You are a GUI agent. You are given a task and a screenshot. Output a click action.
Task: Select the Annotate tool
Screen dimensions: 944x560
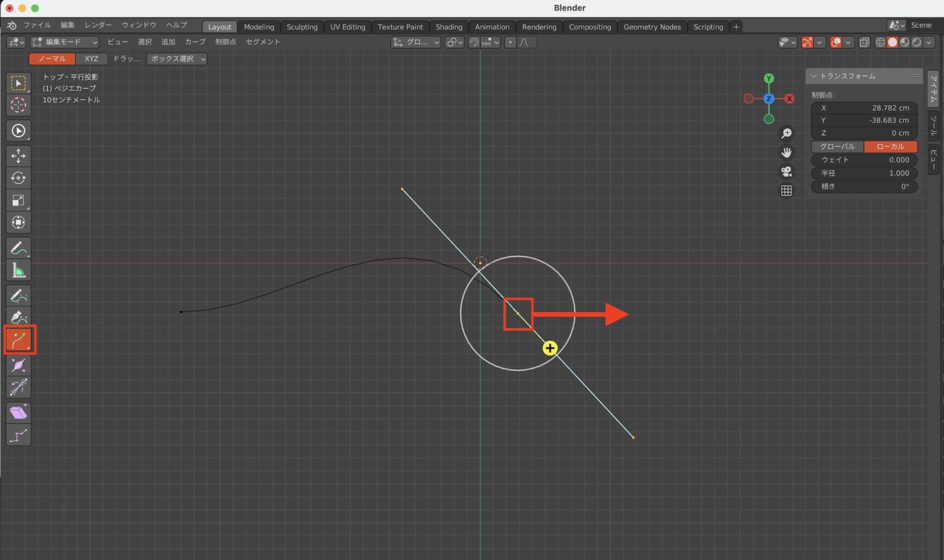pyautogui.click(x=18, y=247)
